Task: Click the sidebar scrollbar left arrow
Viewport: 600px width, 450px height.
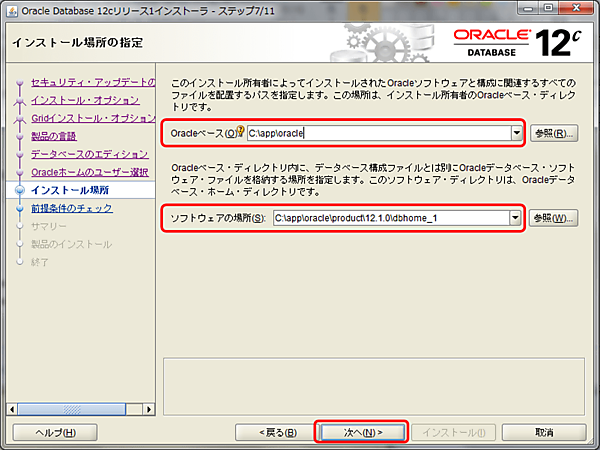Action: 12,409
